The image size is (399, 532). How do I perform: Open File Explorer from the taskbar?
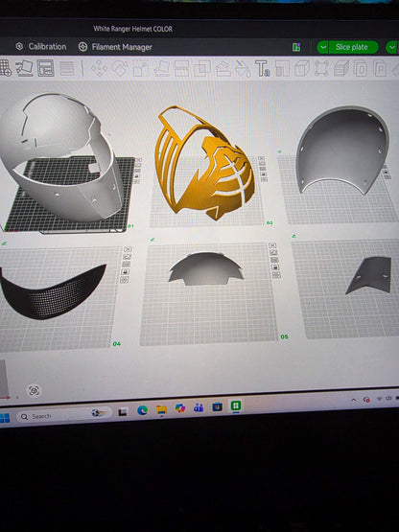(x=161, y=409)
